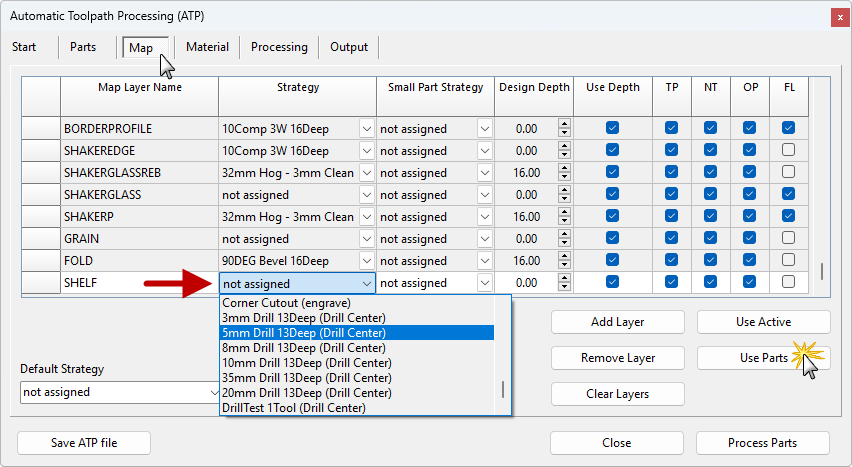
Task: Click the Add Layer button
Action: tap(617, 322)
